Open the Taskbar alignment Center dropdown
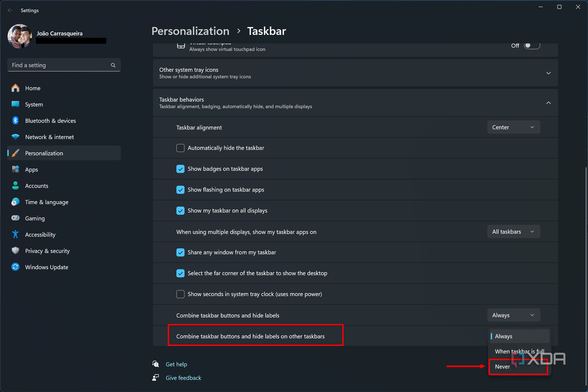 click(513, 127)
